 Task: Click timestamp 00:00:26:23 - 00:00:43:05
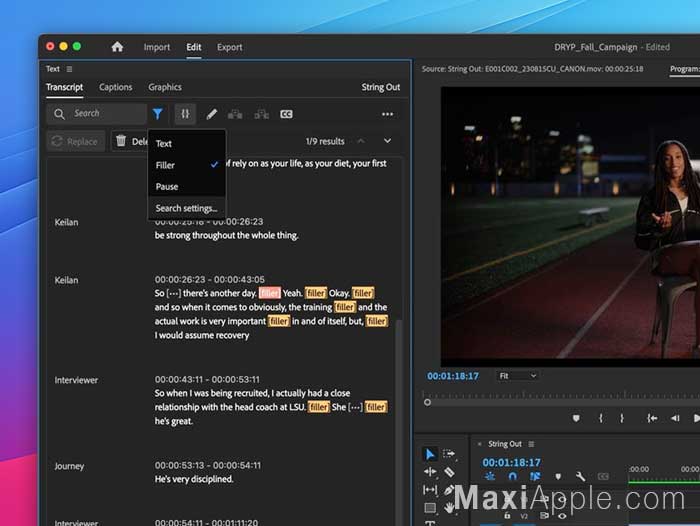[209, 280]
